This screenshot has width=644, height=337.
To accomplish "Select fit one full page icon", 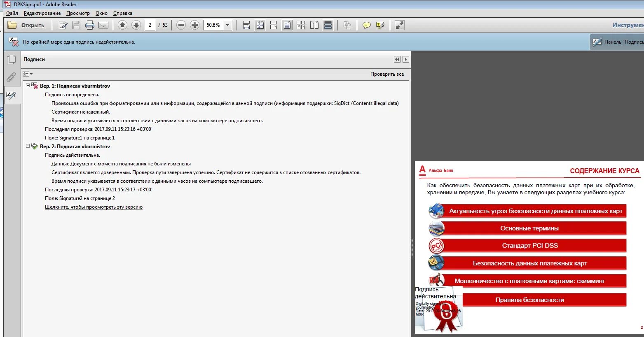I will coord(260,25).
